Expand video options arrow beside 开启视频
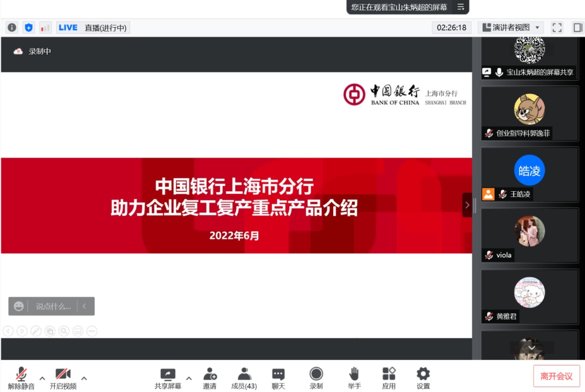Image resolution: width=585 pixels, height=392 pixels. (x=84, y=378)
